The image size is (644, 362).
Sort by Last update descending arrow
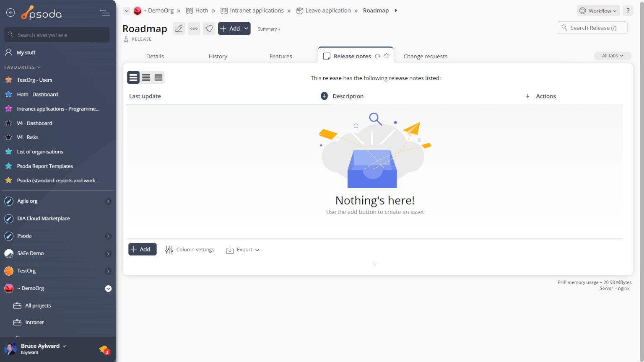(324, 96)
